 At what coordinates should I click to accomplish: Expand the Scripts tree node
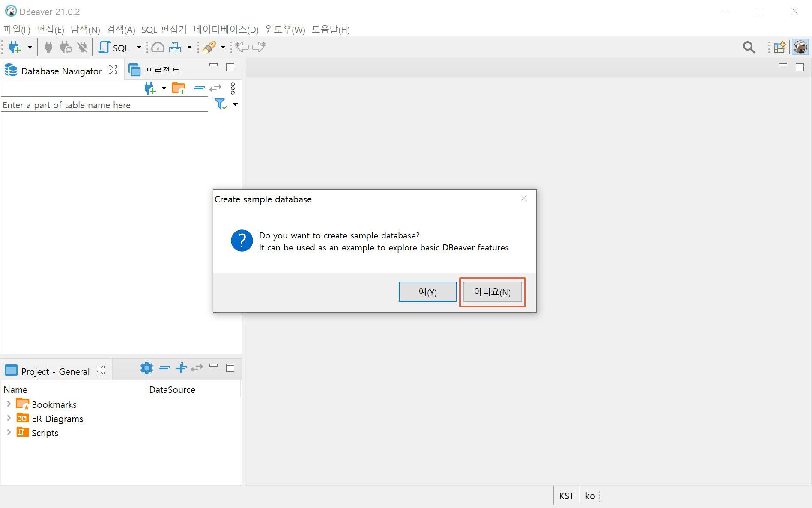coord(9,432)
